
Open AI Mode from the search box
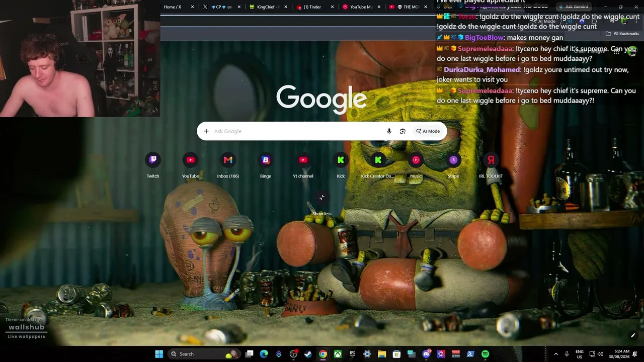click(x=428, y=131)
